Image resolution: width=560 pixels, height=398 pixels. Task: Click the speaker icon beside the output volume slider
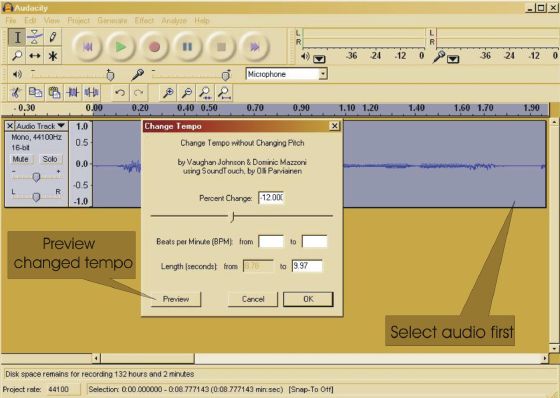(x=17, y=74)
